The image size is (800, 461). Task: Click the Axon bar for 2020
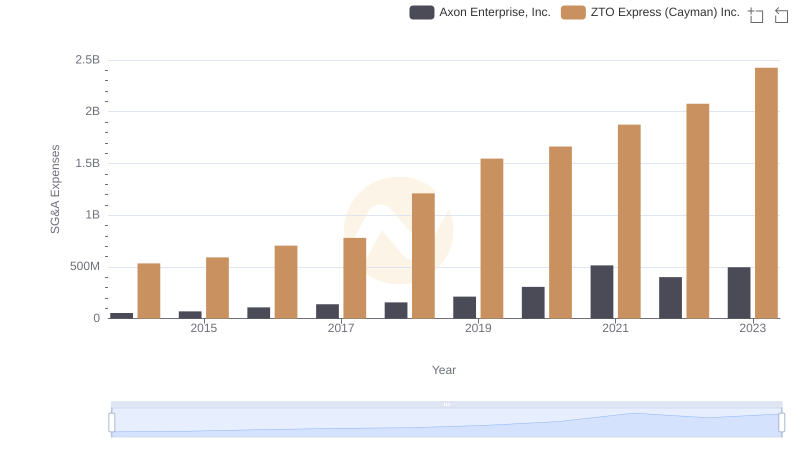click(x=533, y=303)
